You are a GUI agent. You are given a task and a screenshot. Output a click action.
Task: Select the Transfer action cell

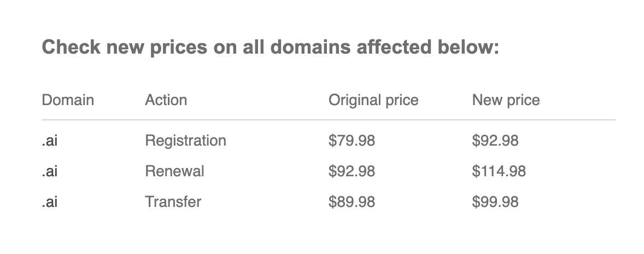pos(173,202)
